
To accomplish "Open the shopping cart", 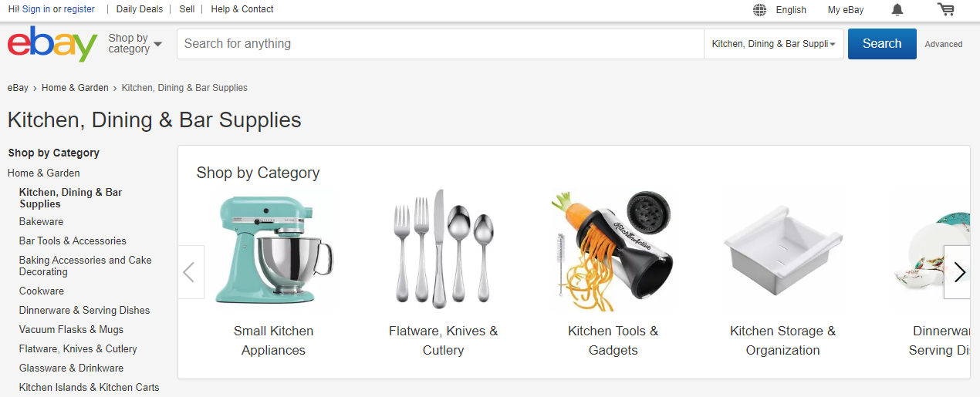I will tap(945, 10).
